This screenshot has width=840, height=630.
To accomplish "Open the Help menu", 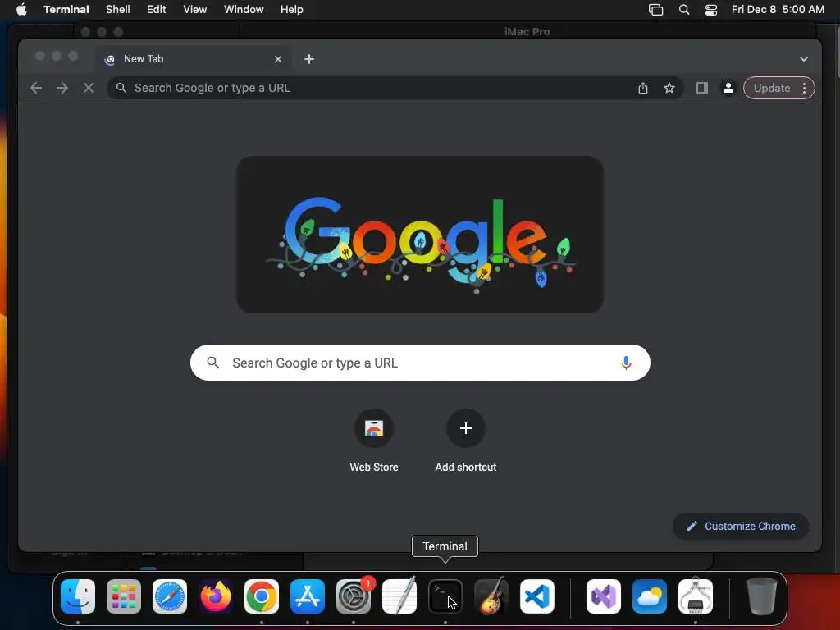I will 292,10.
